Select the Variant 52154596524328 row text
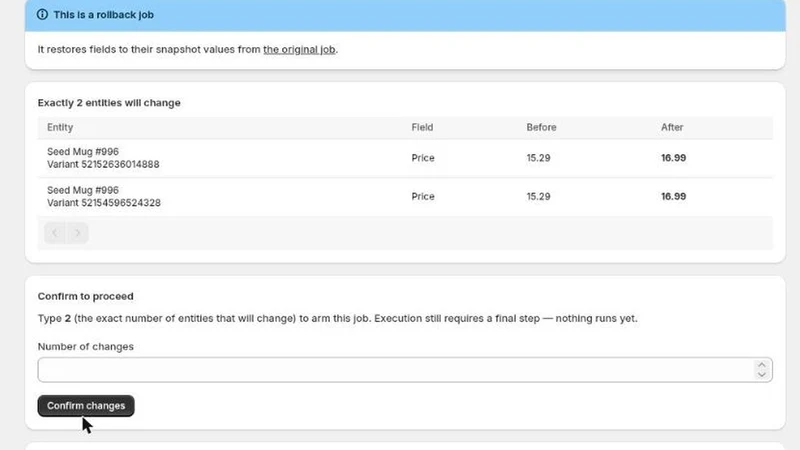The image size is (800, 450). pyautogui.click(x=104, y=203)
